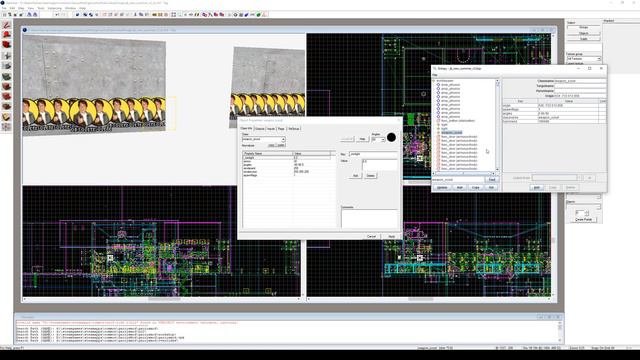Select the red pencil tool in left toolbar

[x=7, y=25]
